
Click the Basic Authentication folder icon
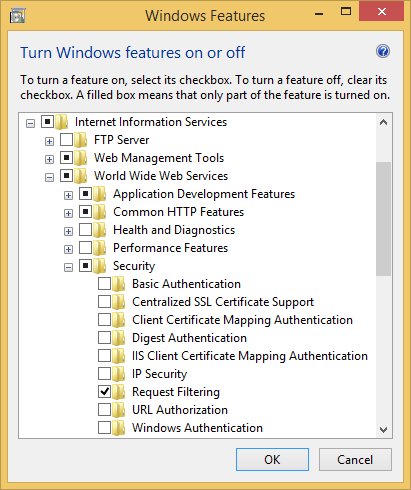[x=119, y=284]
